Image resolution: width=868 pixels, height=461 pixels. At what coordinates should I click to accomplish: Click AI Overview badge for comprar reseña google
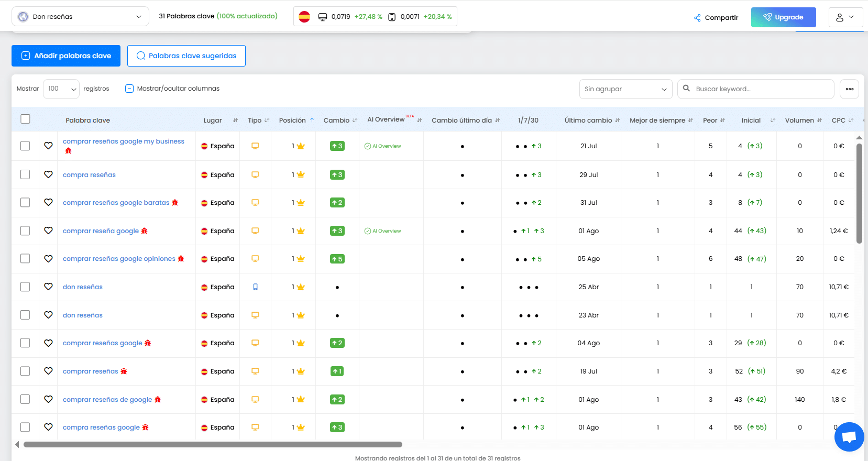pyautogui.click(x=383, y=231)
